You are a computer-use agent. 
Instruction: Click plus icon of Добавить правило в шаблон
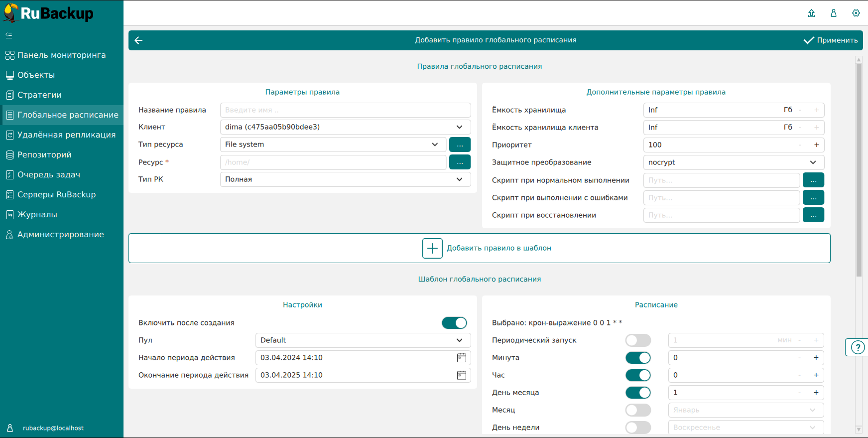pyautogui.click(x=432, y=248)
